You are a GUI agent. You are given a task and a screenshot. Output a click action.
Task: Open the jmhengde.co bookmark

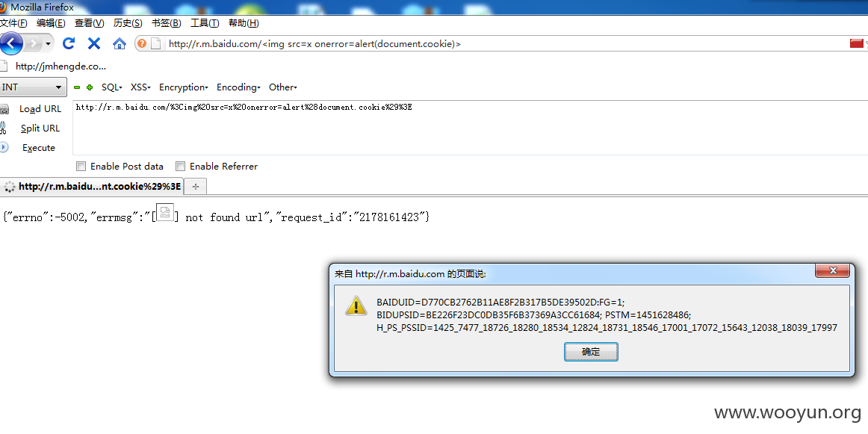pos(53,66)
